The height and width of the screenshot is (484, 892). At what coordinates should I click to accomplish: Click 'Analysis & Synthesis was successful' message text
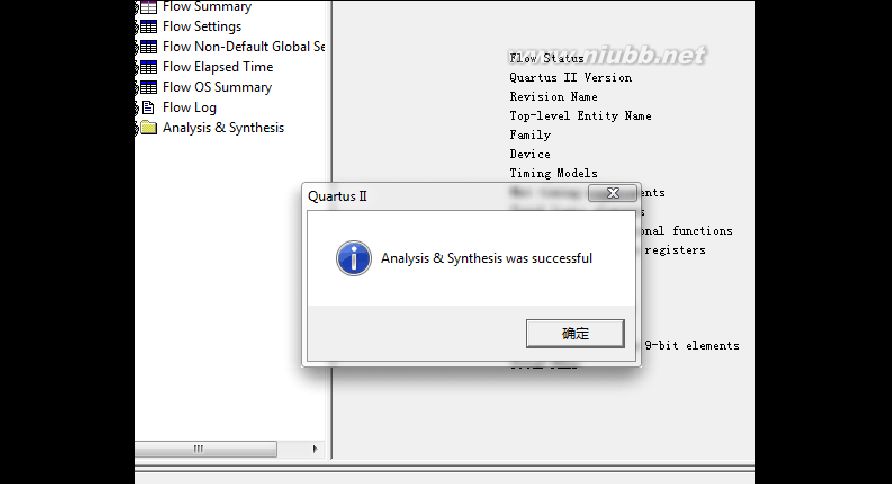(486, 258)
